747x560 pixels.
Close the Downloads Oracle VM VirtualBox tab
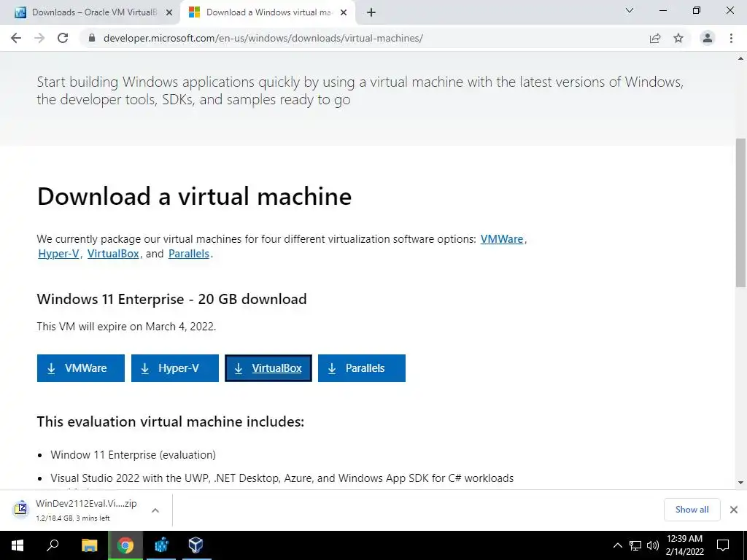tap(169, 12)
